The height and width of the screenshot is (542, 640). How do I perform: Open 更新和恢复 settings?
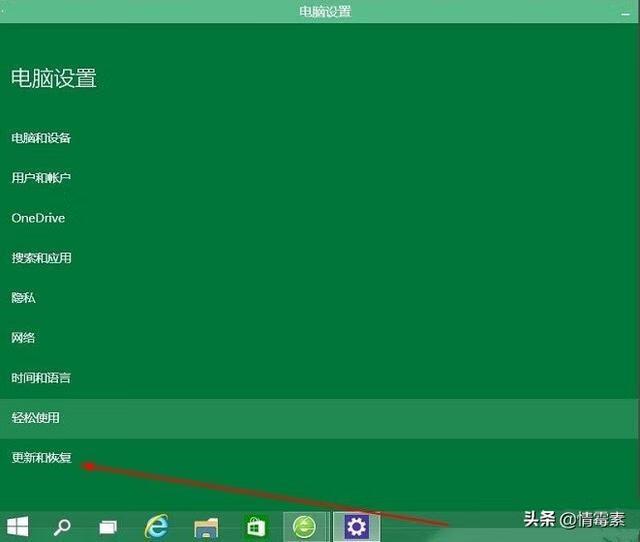41,458
